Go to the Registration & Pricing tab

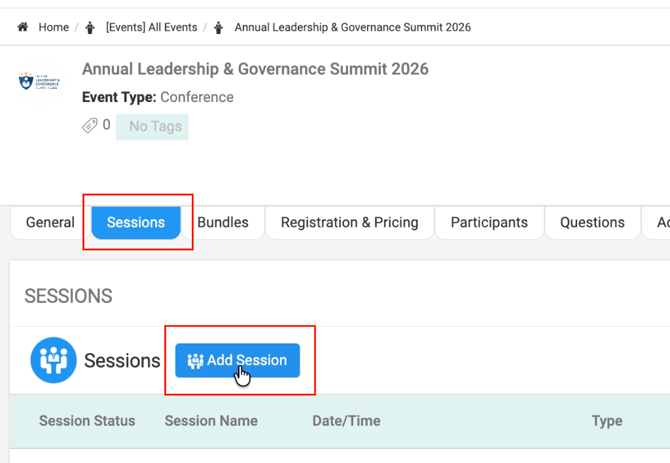pos(349,223)
